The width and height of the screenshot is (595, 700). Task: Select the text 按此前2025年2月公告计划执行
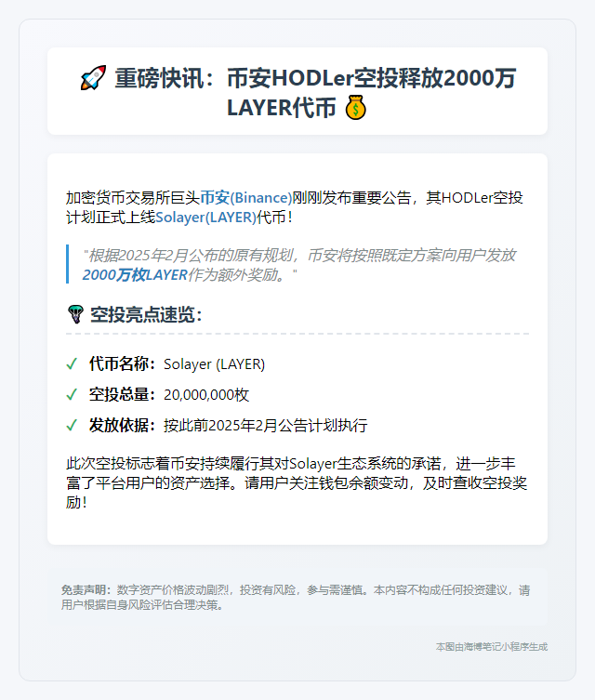coord(266,425)
